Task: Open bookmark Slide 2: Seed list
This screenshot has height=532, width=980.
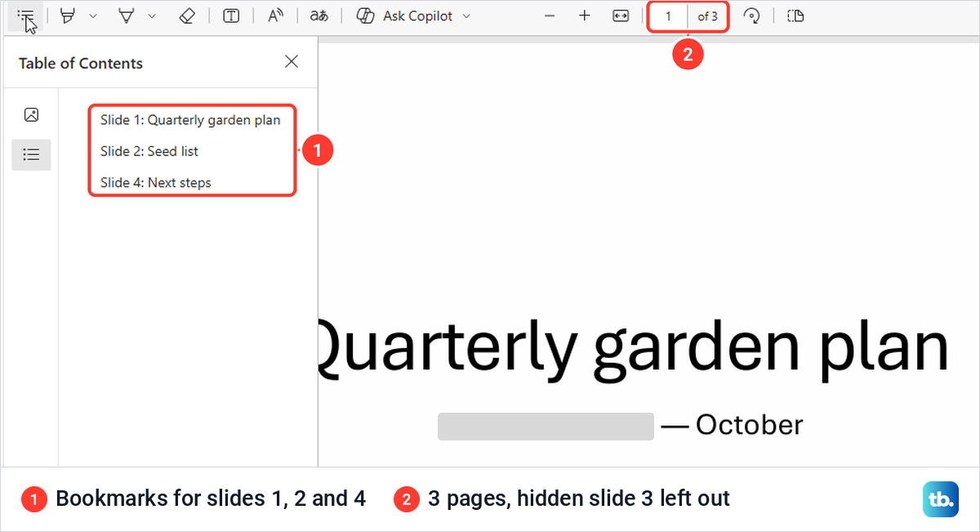Action: (x=149, y=151)
